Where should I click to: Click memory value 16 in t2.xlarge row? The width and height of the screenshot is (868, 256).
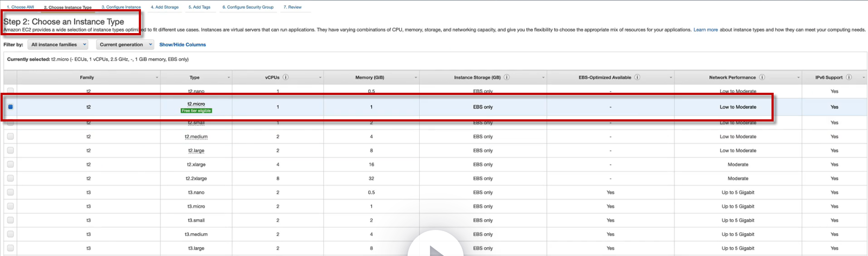[x=371, y=164]
